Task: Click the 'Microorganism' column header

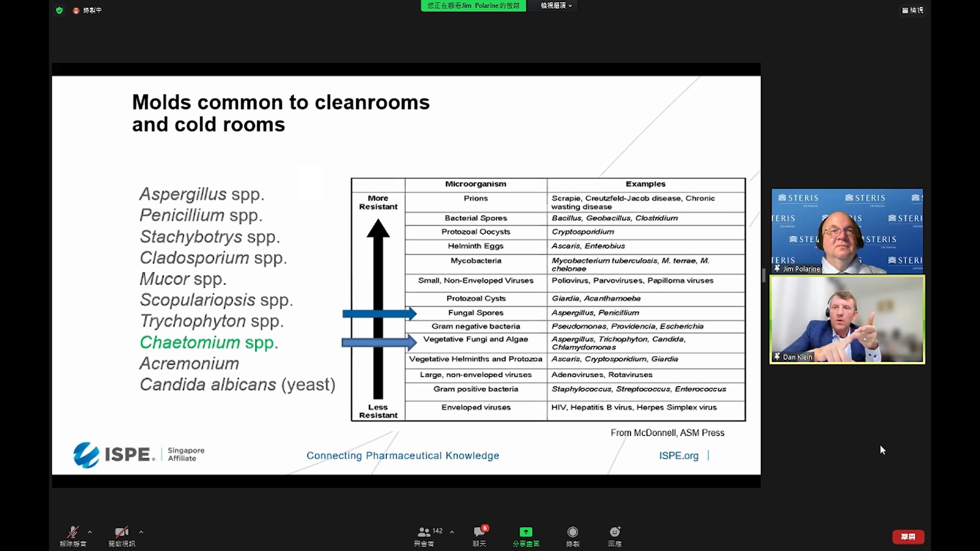Action: 476,184
